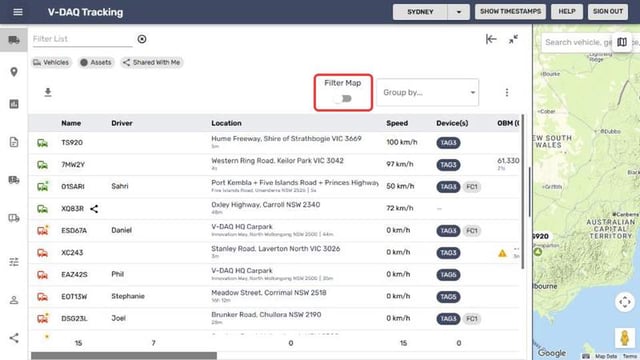Collapse the list panel to the left

491,39
